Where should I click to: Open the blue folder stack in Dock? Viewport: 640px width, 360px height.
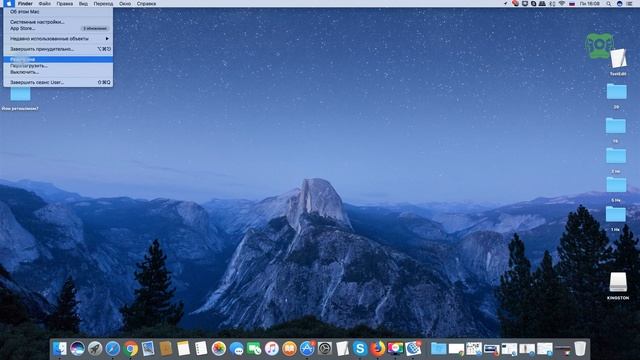click(x=438, y=349)
